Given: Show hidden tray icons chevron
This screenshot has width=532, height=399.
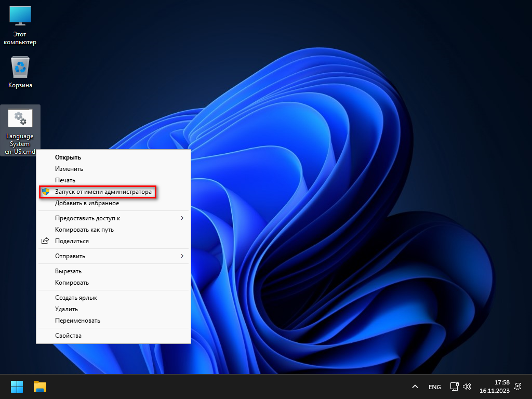Looking at the screenshot, I should click(415, 387).
